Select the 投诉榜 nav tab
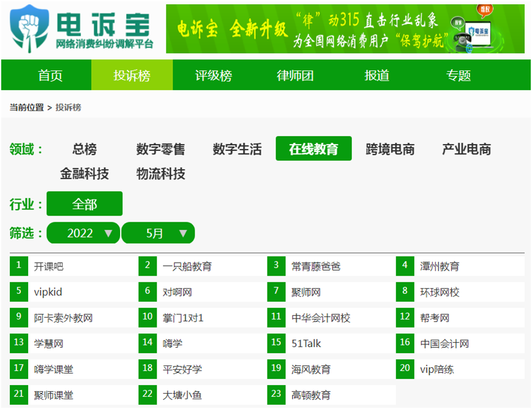The height and width of the screenshot is (409, 532). click(x=132, y=75)
